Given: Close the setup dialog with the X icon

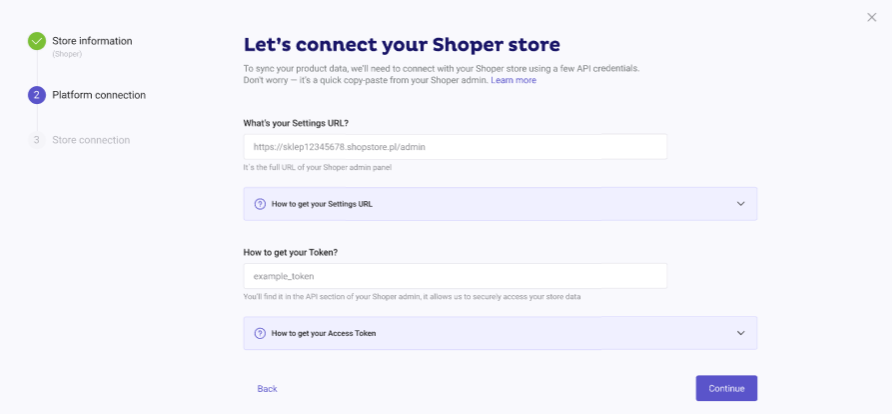Looking at the screenshot, I should point(871,17).
